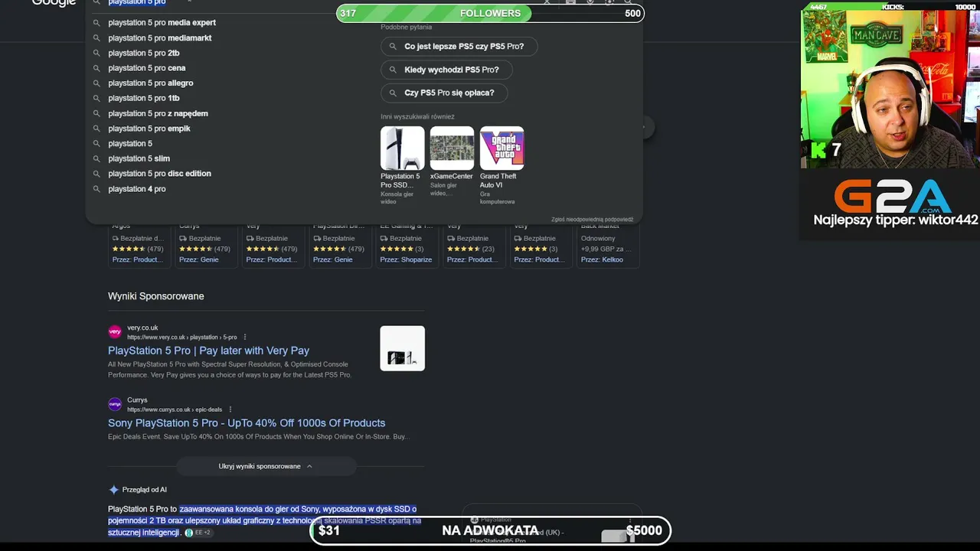Click the 'Inni wyszukiwali również' label
980x551 pixels.
coord(417,116)
